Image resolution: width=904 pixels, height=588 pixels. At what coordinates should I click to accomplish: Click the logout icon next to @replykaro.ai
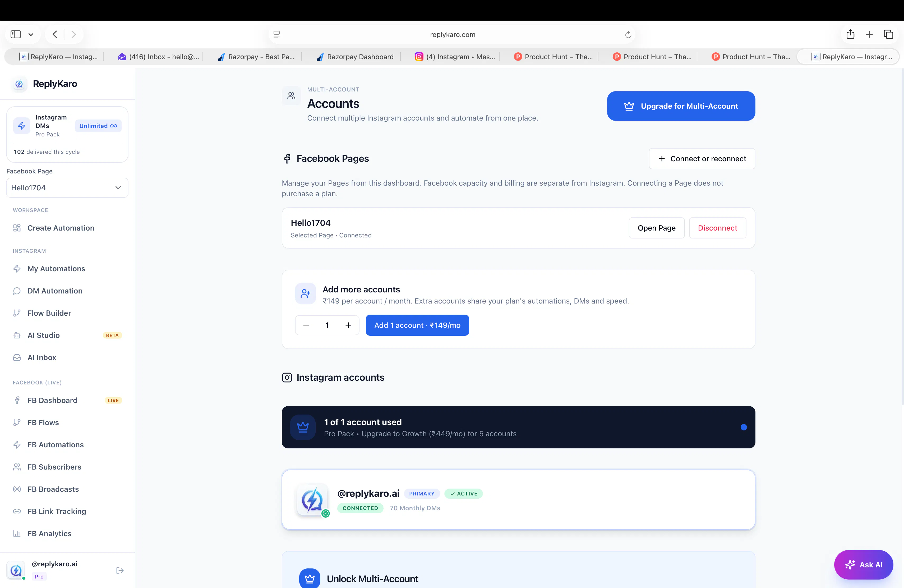(x=120, y=570)
